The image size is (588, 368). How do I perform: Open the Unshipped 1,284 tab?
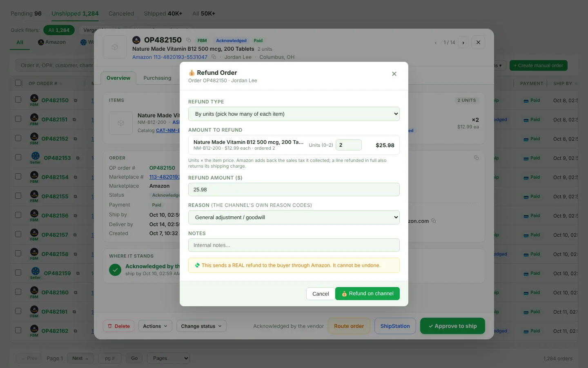(x=75, y=13)
